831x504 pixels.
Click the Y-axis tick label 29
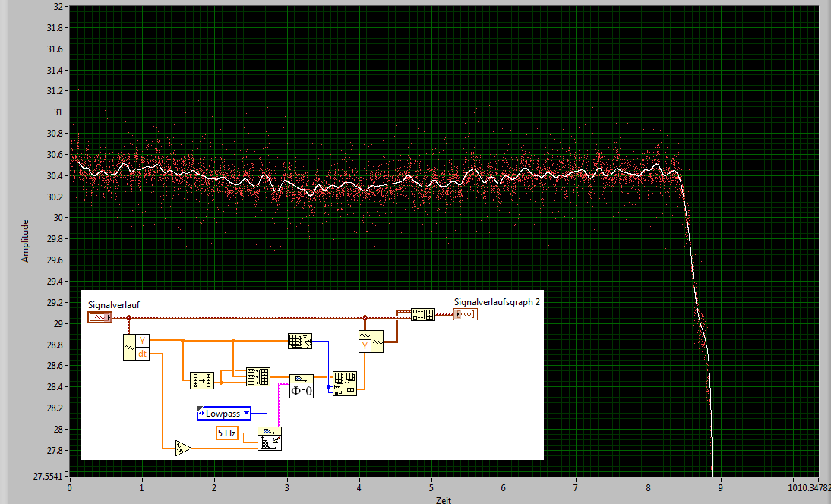point(58,323)
